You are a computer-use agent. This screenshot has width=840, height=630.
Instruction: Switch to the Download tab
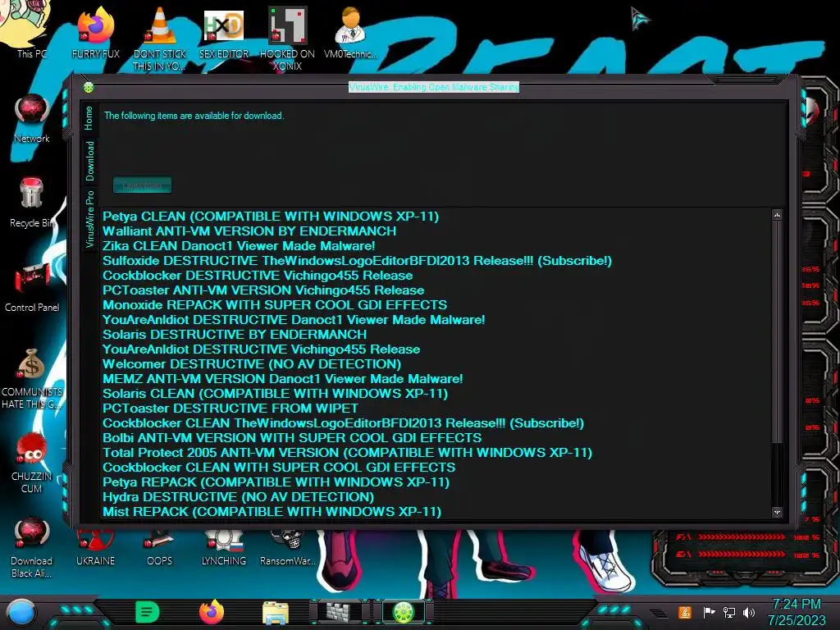click(x=89, y=161)
